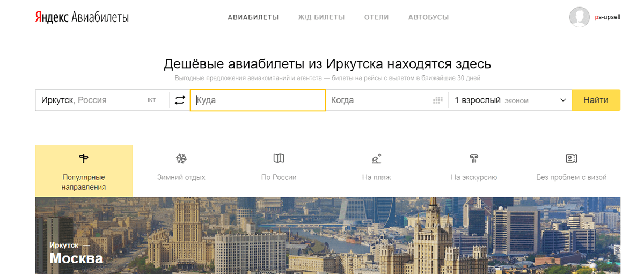Viewport: 644px width, 274px height.
Task: Select the Популярные направления tab
Action: coord(84,171)
